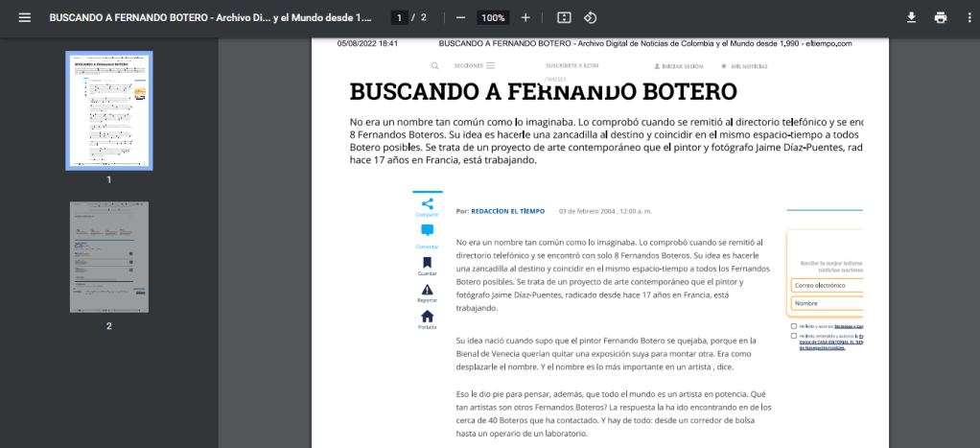The width and height of the screenshot is (980, 448).
Task: Click the Comentar speech bubble icon
Action: click(427, 231)
